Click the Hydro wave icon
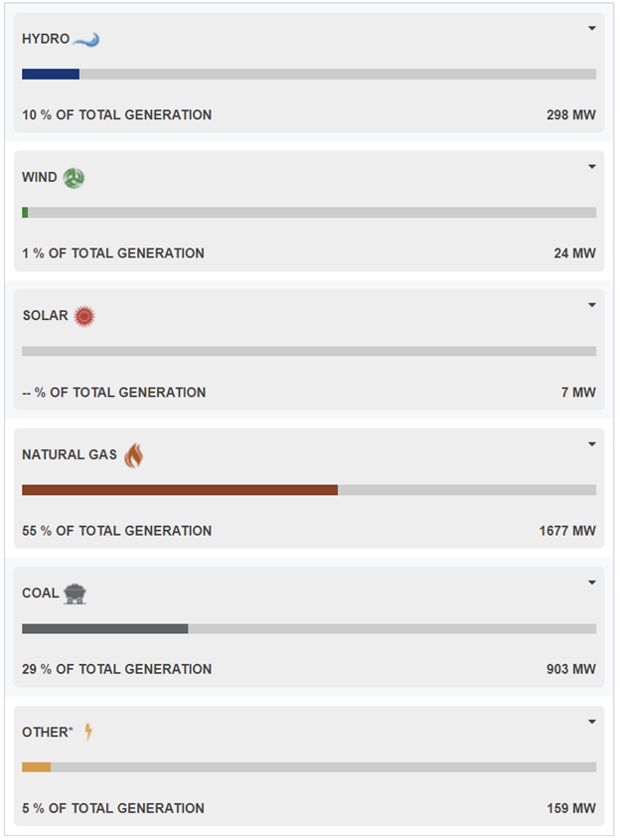 86,40
